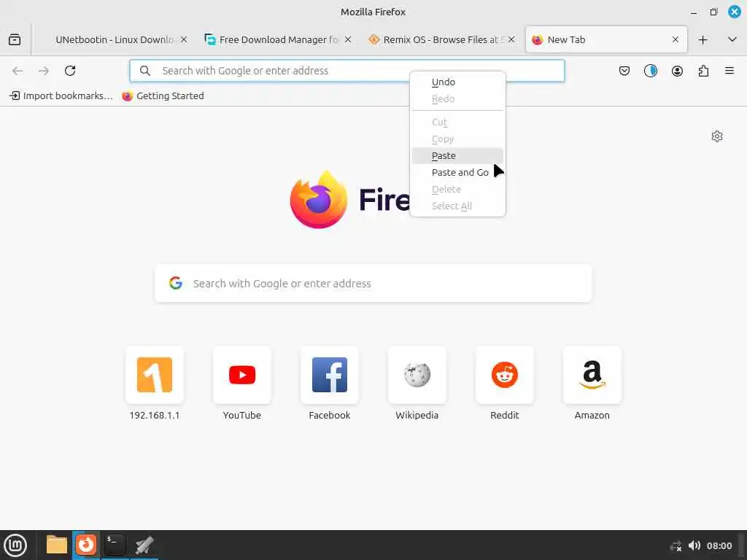Viewport: 747px width, 560px height.
Task: Click the address bar search field
Action: pyautogui.click(x=347, y=71)
